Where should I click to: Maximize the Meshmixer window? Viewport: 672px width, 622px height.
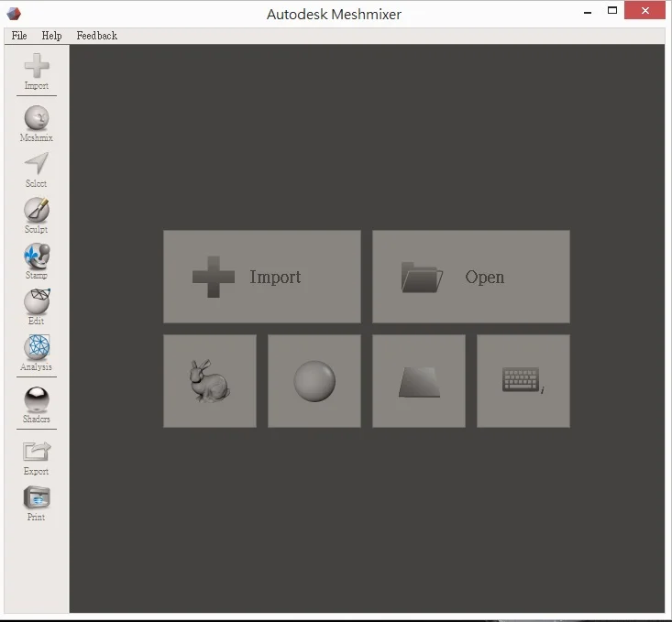(x=612, y=11)
